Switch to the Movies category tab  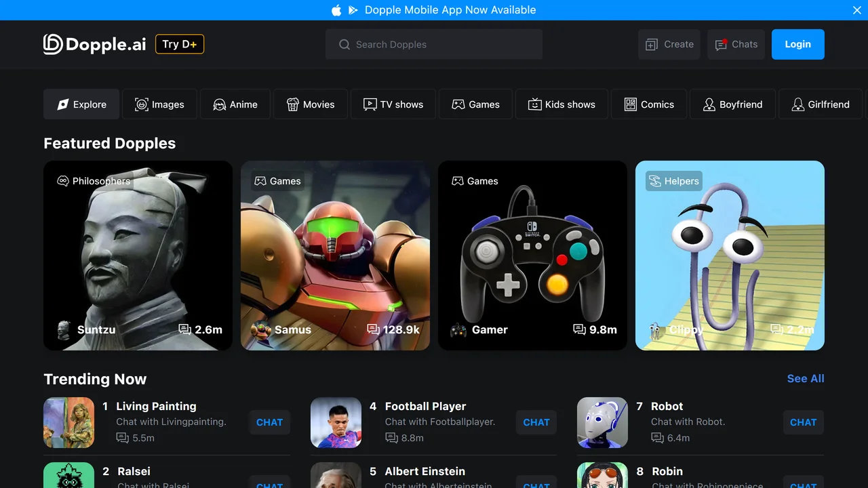pyautogui.click(x=311, y=104)
